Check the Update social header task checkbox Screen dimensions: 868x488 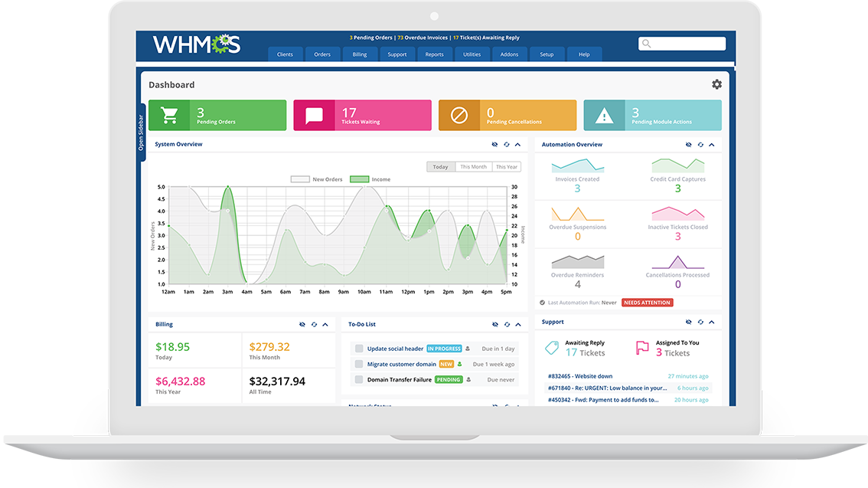point(357,348)
